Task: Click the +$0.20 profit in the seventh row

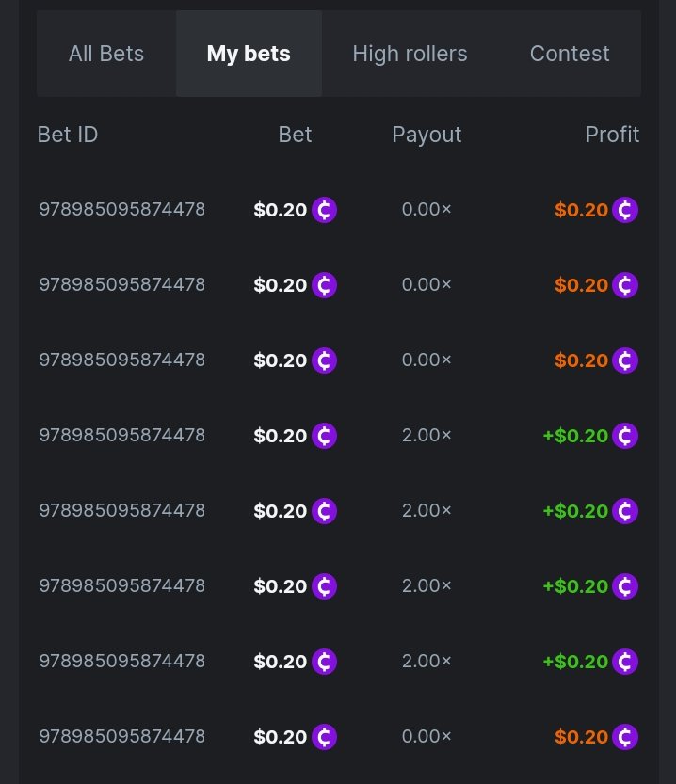Action: coord(575,661)
